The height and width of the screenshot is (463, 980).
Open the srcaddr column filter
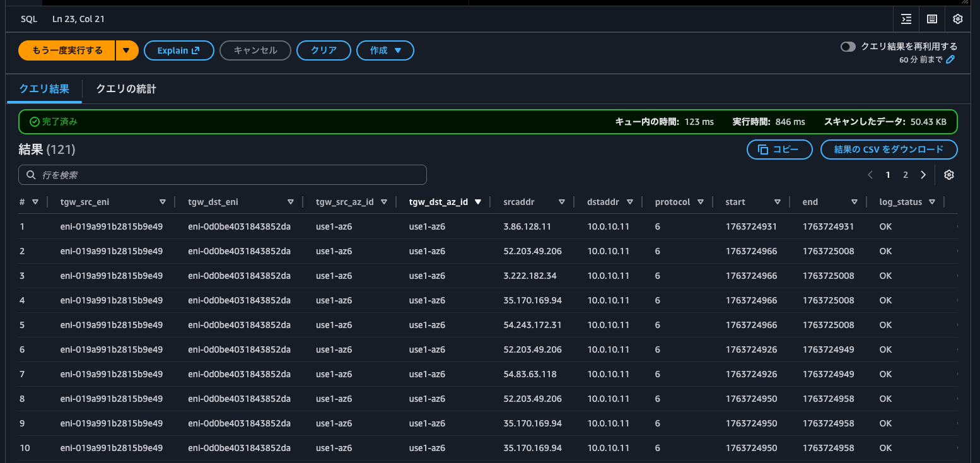561,202
